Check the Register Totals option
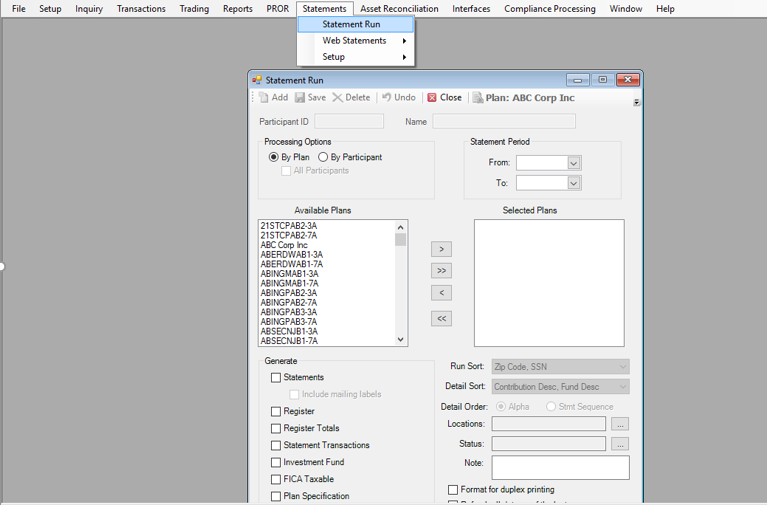The image size is (767, 505). click(x=276, y=429)
